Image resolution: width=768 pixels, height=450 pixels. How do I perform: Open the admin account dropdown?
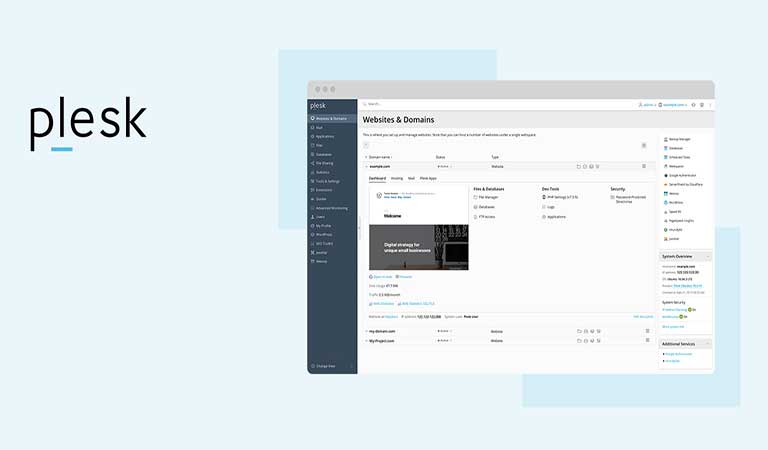647,105
